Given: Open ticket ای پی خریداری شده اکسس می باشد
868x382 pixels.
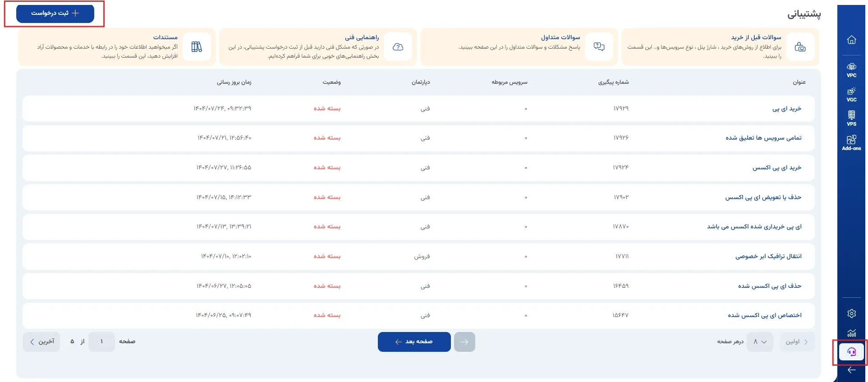Looking at the screenshot, I should (x=754, y=227).
